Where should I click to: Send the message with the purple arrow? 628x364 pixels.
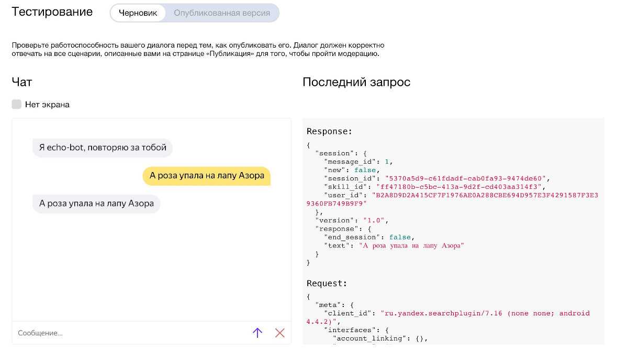(x=257, y=333)
